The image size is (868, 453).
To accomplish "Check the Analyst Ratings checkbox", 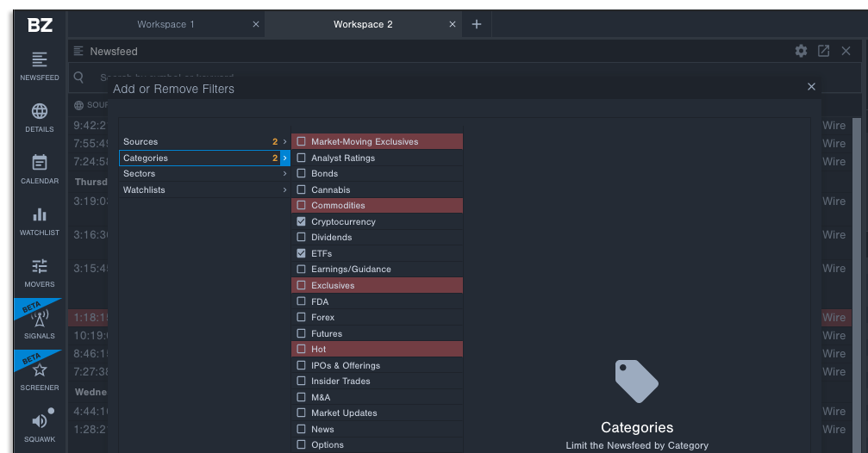I will click(x=301, y=158).
